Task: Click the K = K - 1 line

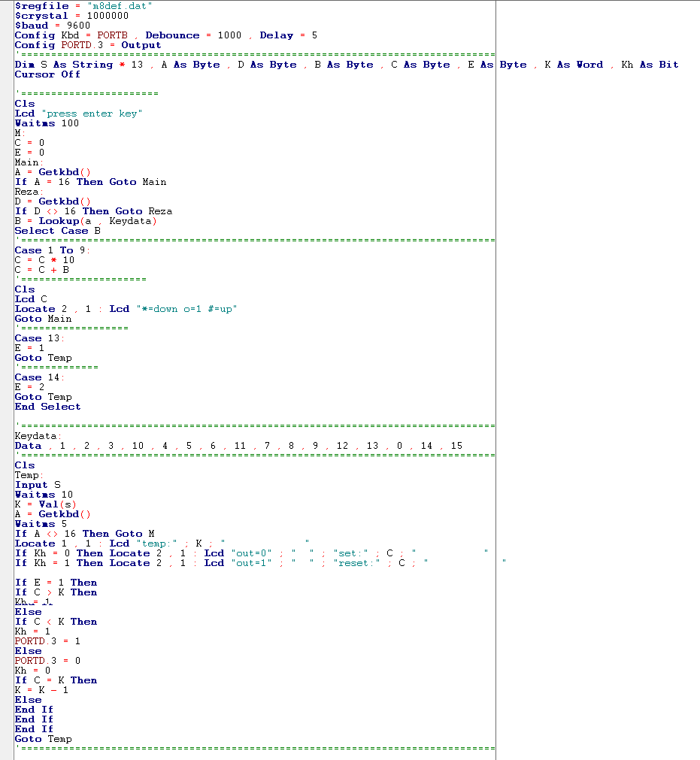Action: [41, 690]
